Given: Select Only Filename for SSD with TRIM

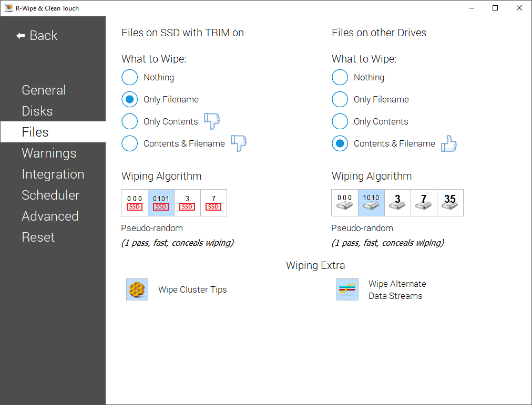Looking at the screenshot, I should click(x=130, y=99).
